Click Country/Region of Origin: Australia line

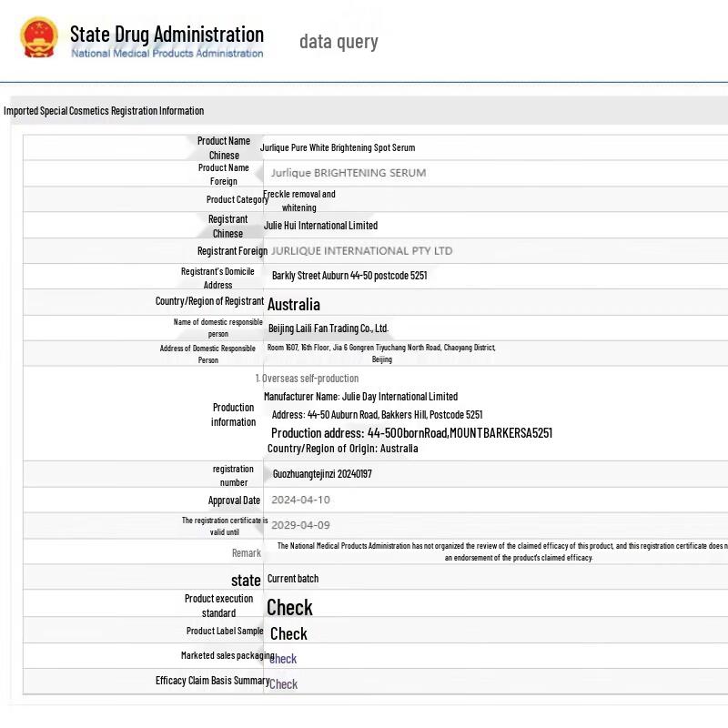click(x=343, y=449)
